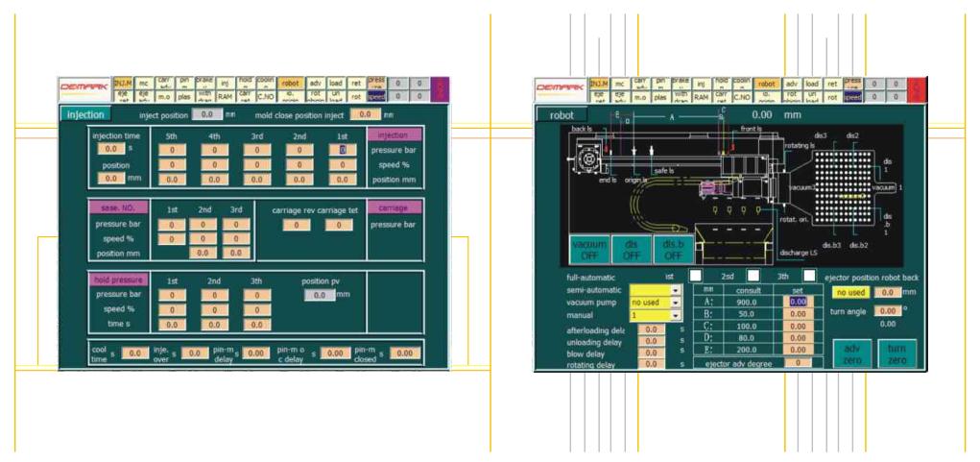Viewport: 980px width, 462px height.
Task: Click the DEMARK logo on the injection screen
Action: (x=84, y=89)
